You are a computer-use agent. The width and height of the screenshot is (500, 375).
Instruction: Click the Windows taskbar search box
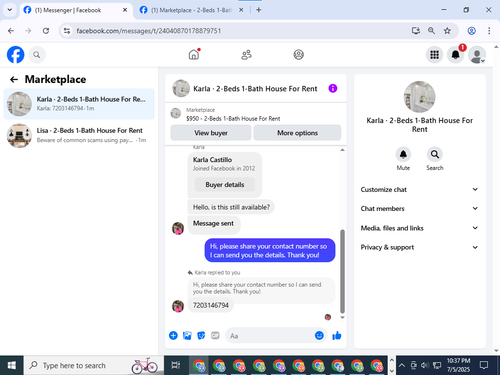(x=94, y=366)
